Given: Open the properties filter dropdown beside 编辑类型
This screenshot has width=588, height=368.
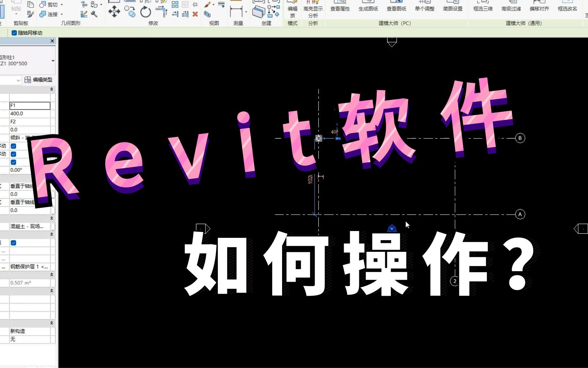Looking at the screenshot, I should click(x=18, y=80).
